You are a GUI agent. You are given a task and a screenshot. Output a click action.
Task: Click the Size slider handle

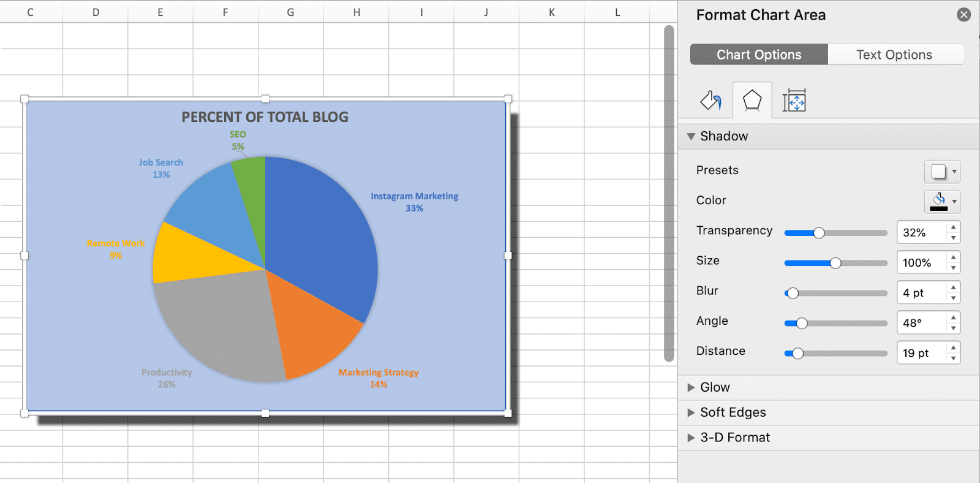pyautogui.click(x=835, y=263)
